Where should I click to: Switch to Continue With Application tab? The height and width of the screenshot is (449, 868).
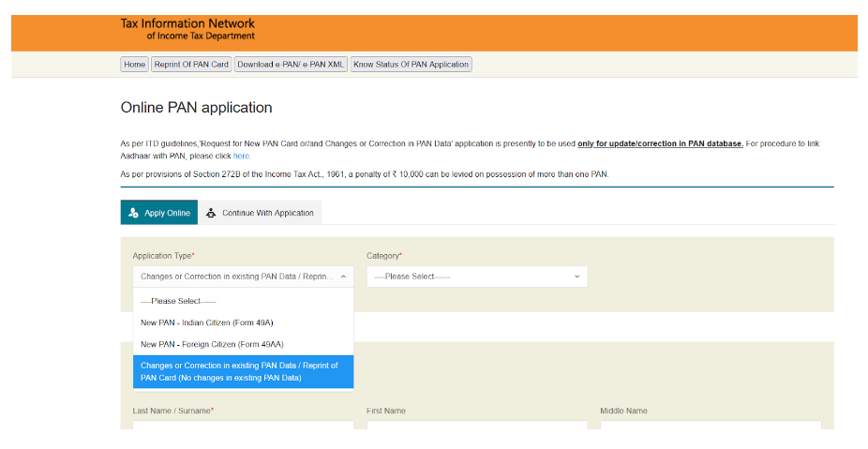point(260,213)
